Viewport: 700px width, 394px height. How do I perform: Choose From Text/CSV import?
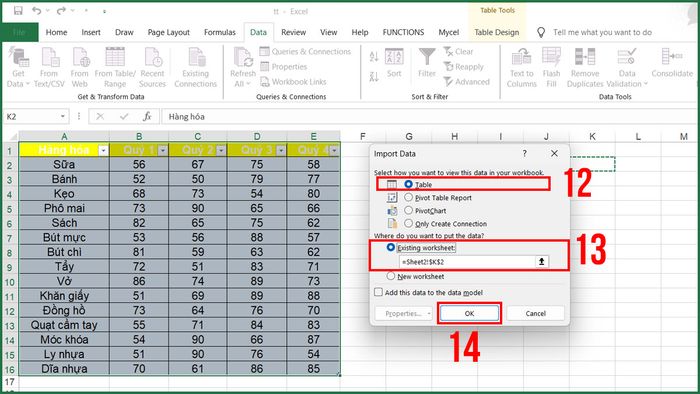point(49,68)
